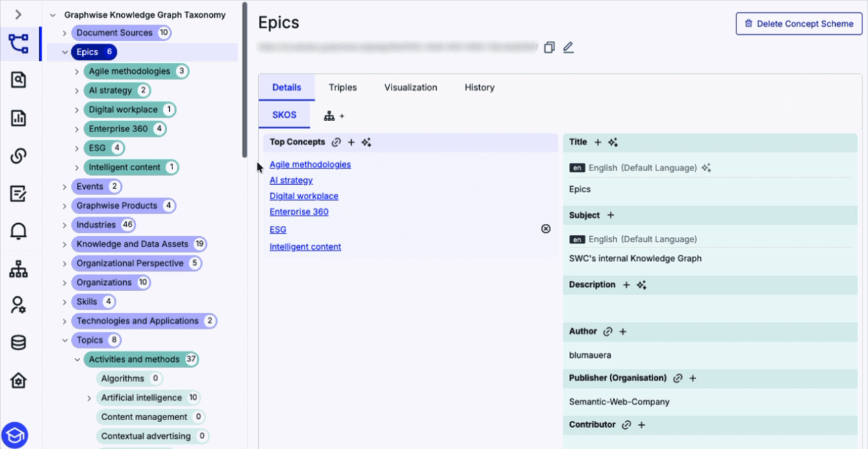
Task: Select the SKOS sub-tab
Action: point(284,115)
